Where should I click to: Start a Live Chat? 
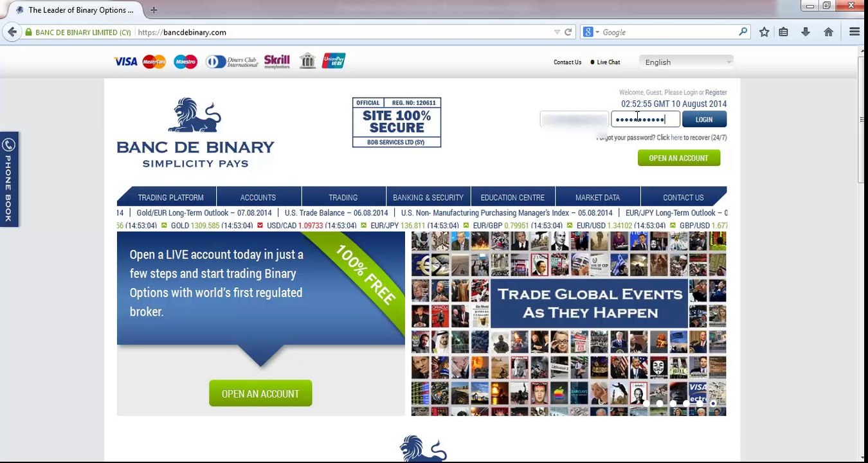point(605,62)
